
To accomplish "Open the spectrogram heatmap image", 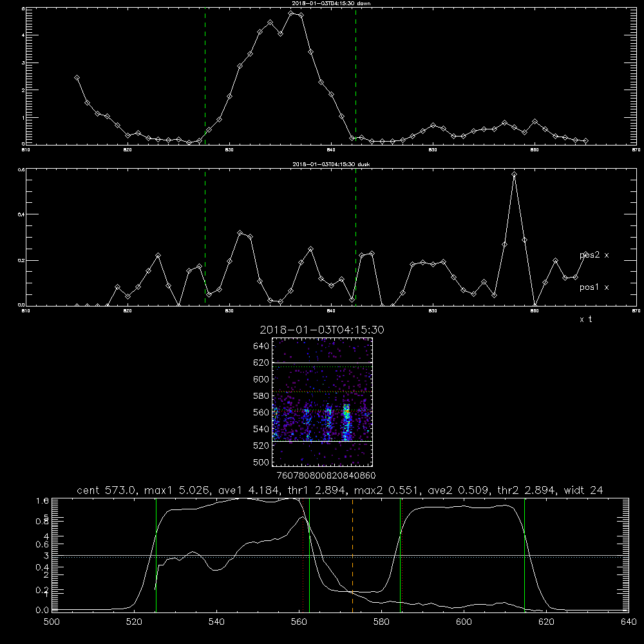I will pyautogui.click(x=322, y=402).
